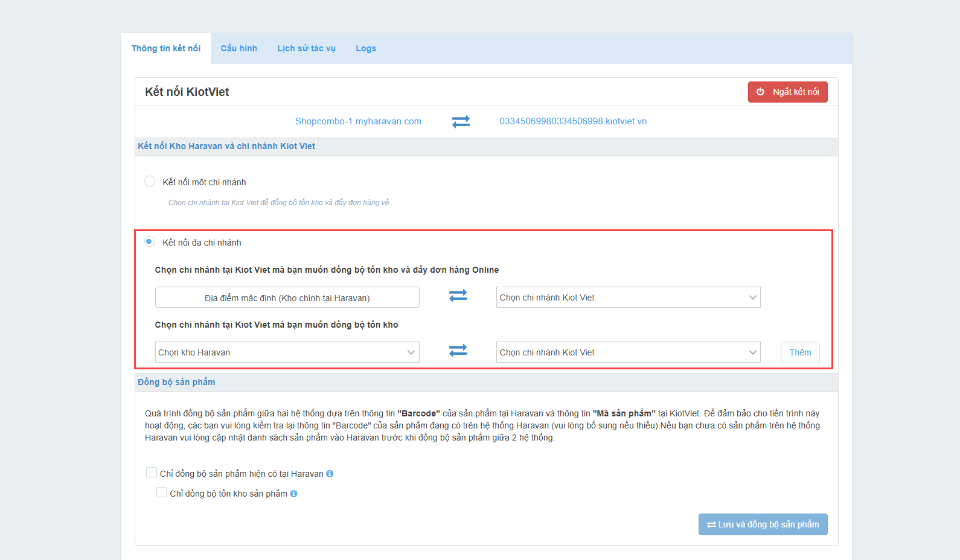The image size is (960, 560).
Task: Select the Kết nối đa chi nhánh radio
Action: click(x=150, y=241)
